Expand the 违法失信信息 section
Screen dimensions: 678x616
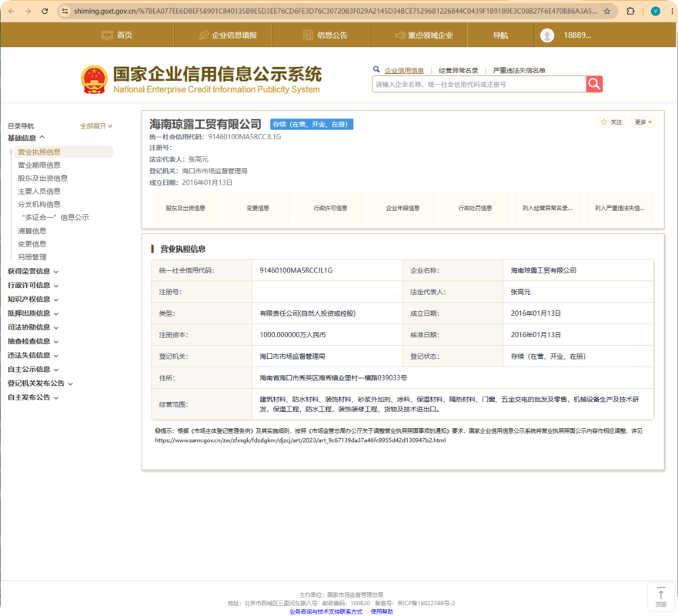pos(33,355)
